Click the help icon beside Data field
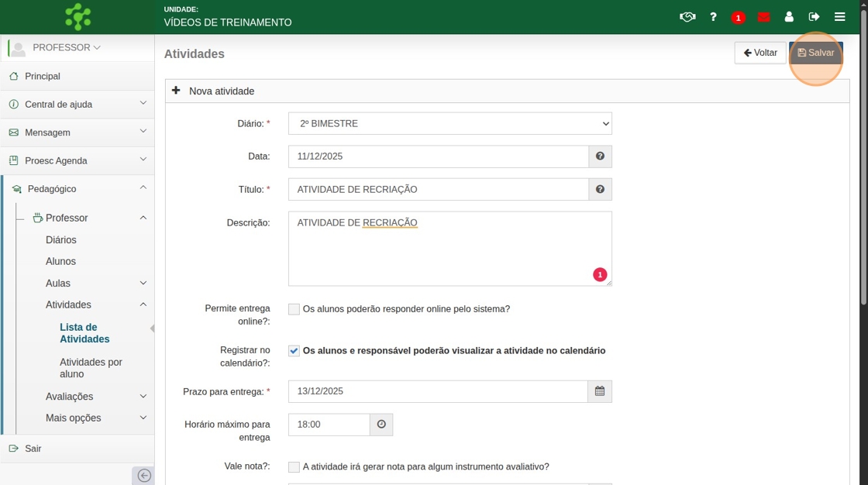 pyautogui.click(x=600, y=157)
